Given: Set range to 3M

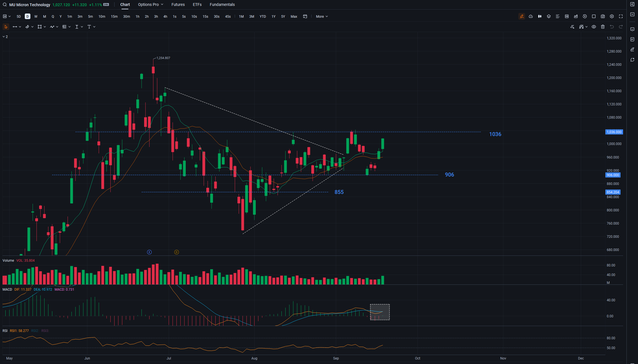Looking at the screenshot, I should click(252, 16).
